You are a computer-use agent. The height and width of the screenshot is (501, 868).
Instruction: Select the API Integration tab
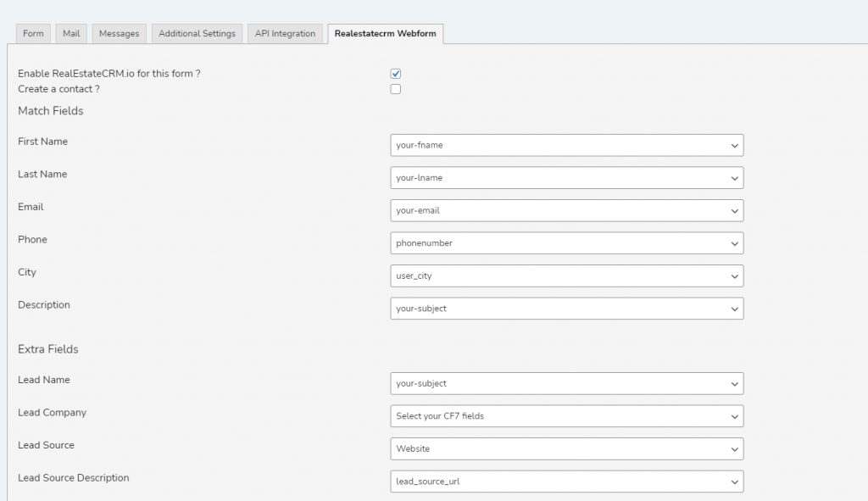click(x=285, y=34)
